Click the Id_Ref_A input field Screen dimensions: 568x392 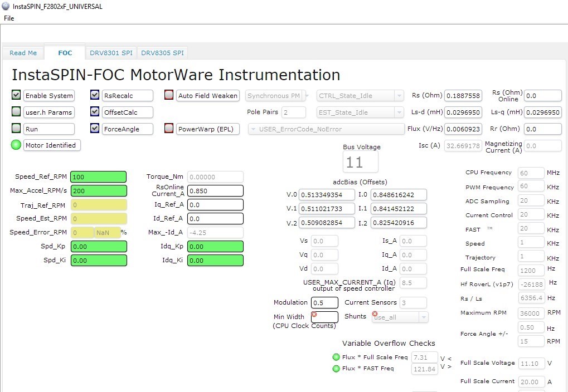[215, 219]
